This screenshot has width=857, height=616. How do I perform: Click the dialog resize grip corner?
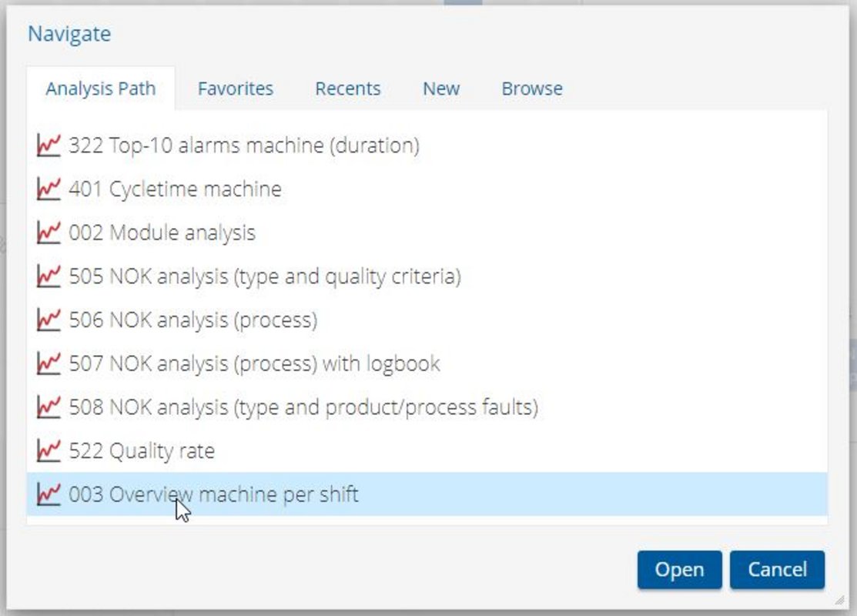(839, 601)
